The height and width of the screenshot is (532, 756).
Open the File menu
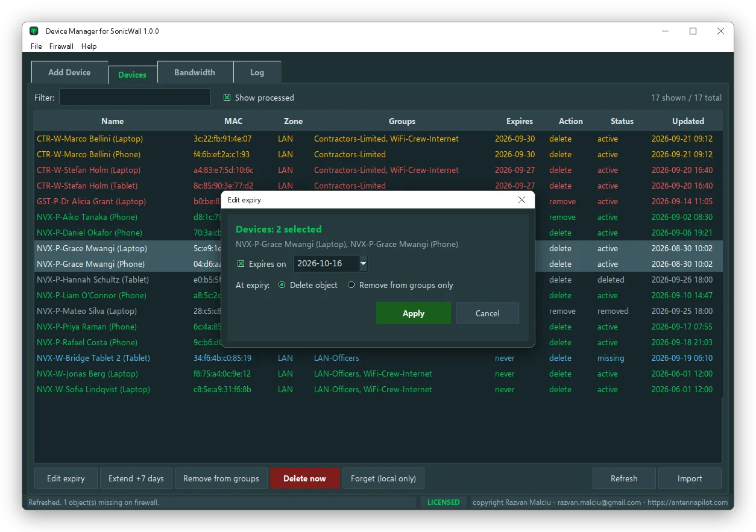point(36,46)
